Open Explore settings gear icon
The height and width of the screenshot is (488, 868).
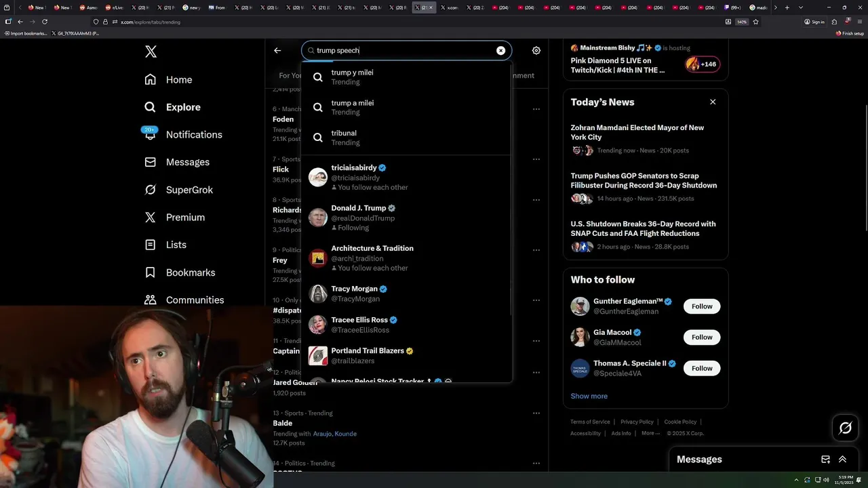536,50
